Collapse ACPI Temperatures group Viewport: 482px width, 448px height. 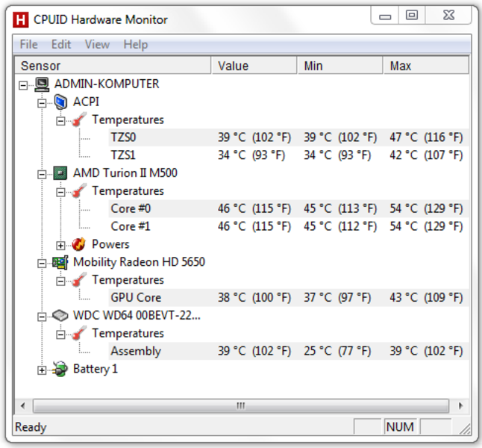[60, 121]
